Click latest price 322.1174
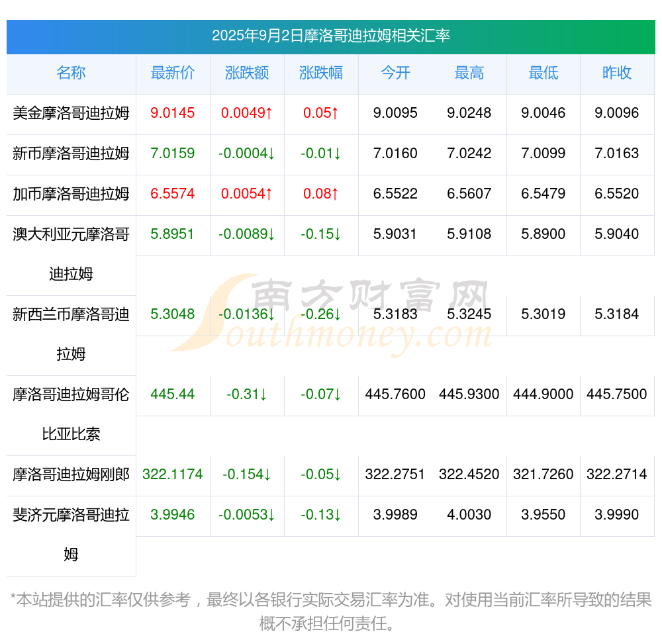Screen dimensions: 662x644 click(x=173, y=475)
